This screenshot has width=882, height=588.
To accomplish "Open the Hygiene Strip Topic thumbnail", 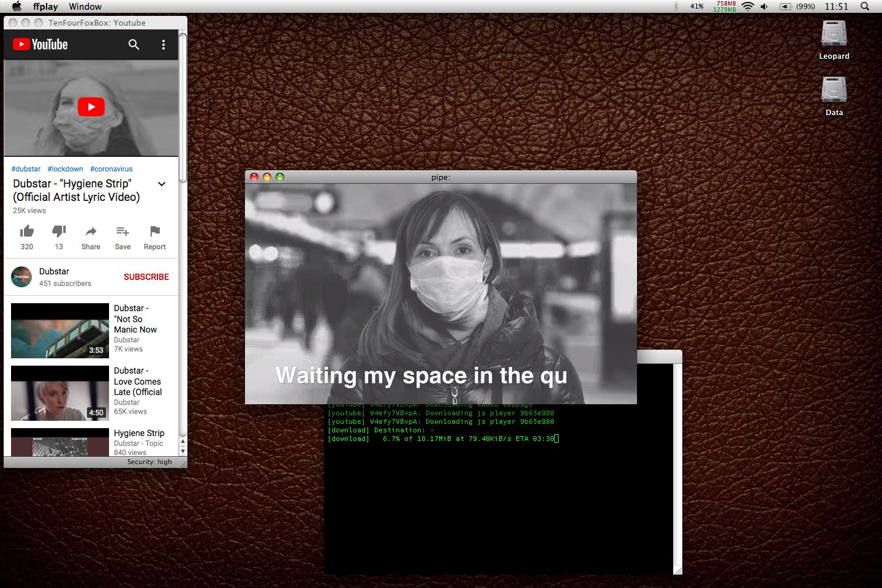I will [60, 442].
